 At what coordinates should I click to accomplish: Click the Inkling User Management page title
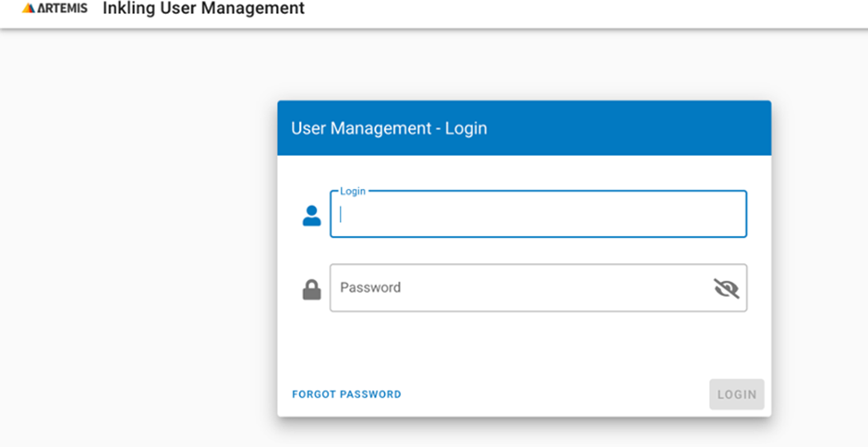pos(204,9)
